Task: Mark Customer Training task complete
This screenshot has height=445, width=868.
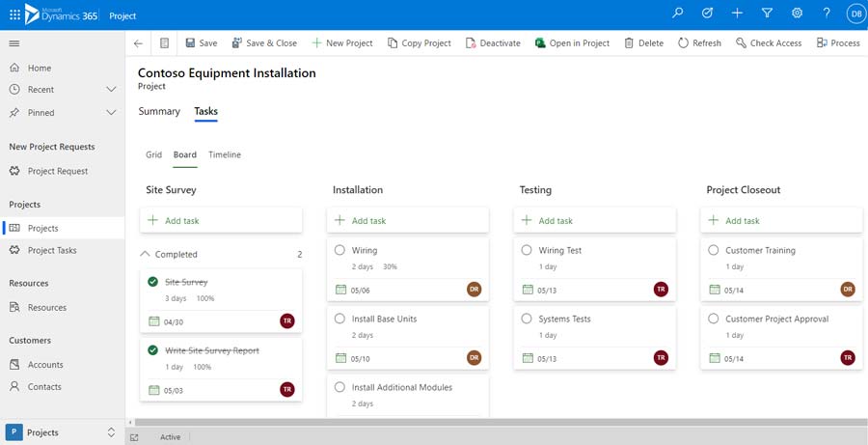Action: pos(714,250)
